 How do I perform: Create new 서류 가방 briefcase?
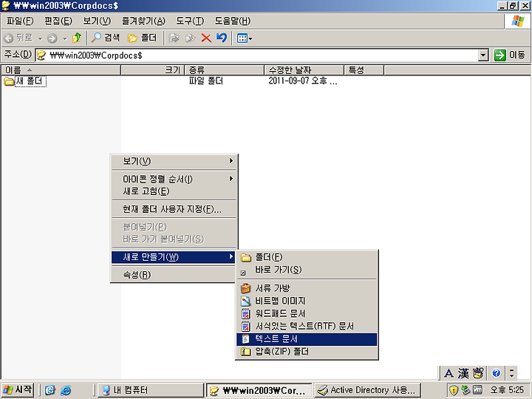(307, 288)
